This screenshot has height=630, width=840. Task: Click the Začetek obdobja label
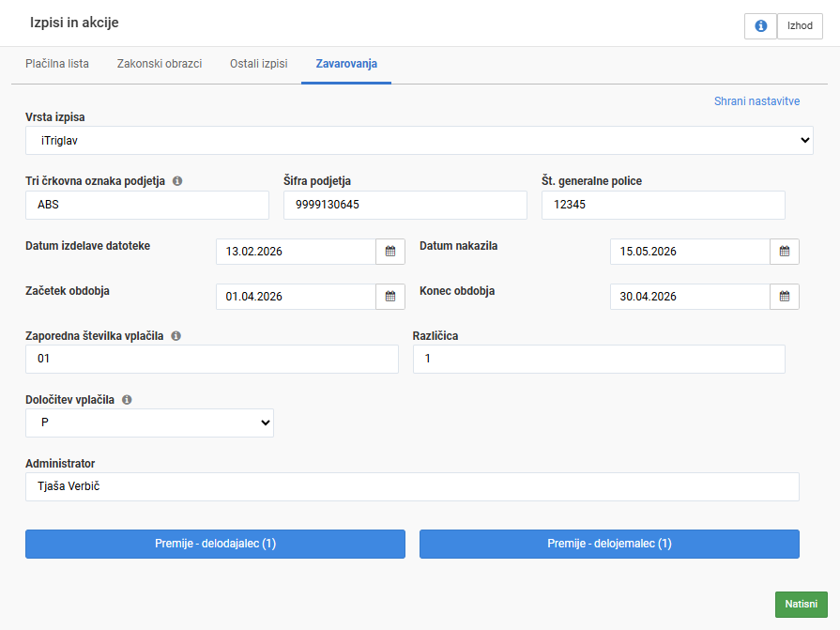(x=68, y=291)
